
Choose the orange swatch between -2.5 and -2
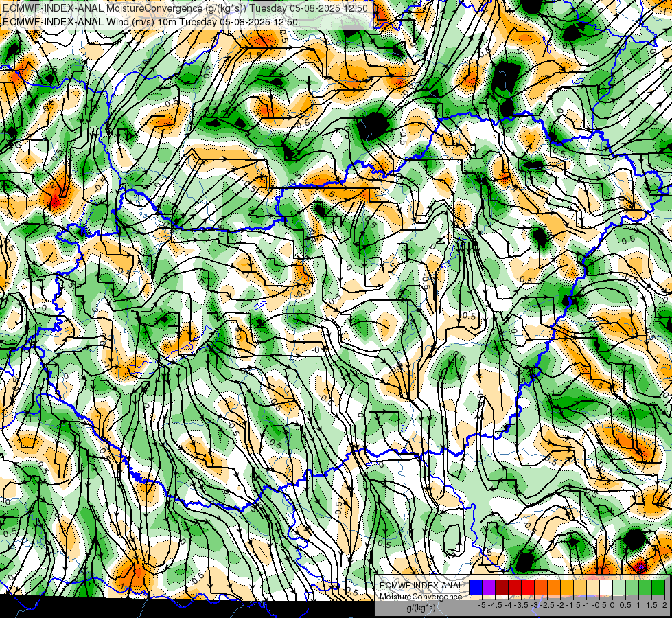[x=554, y=588]
